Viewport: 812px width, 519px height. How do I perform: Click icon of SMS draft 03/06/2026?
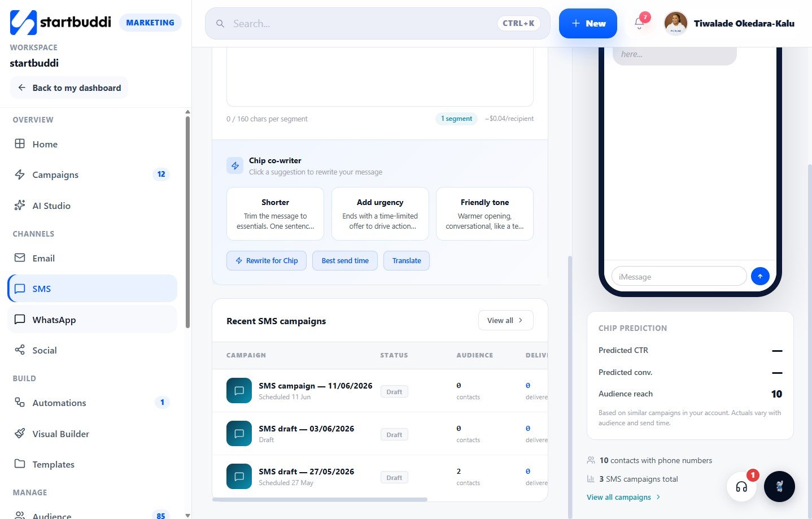pos(239,434)
